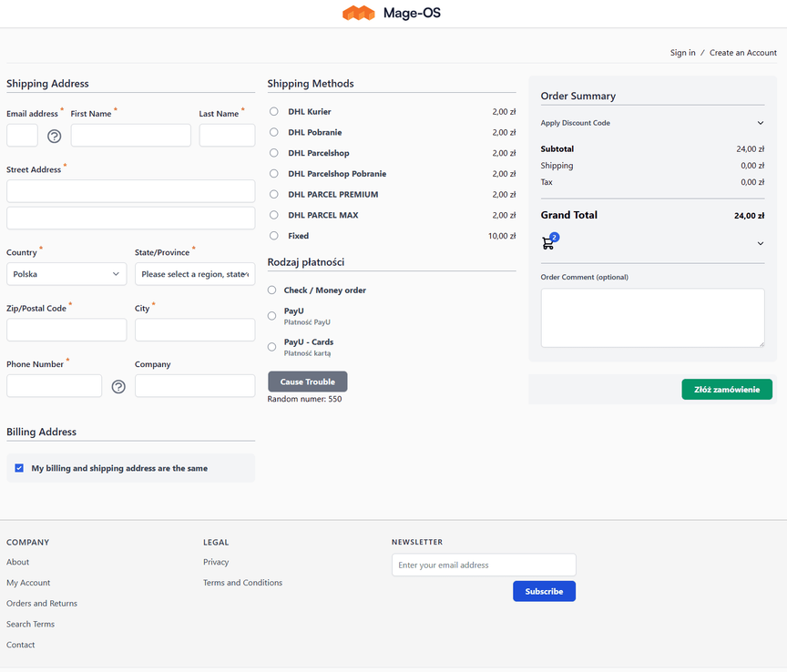Focus the First Name input field
Viewport: 787px width, 672px height.
coord(130,136)
